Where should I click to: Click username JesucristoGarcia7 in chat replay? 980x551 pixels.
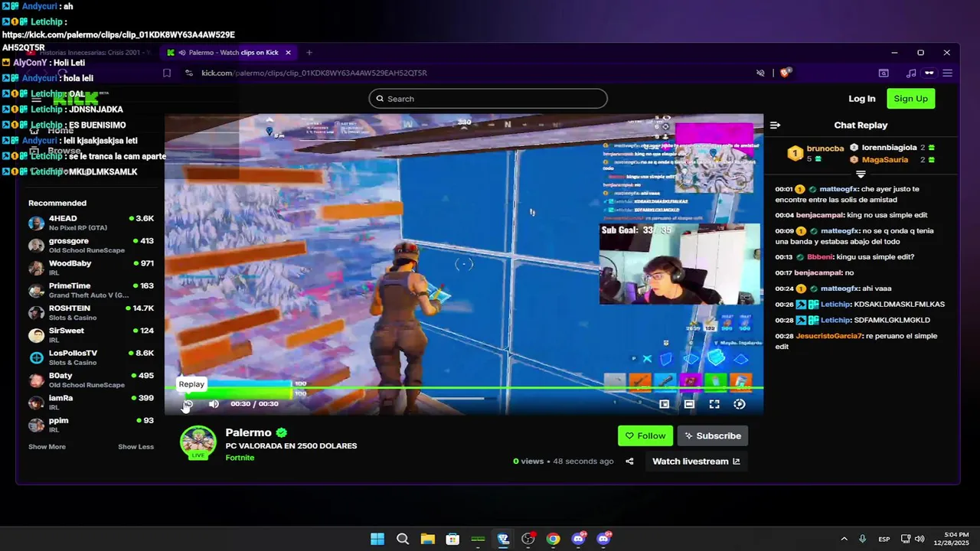point(829,336)
